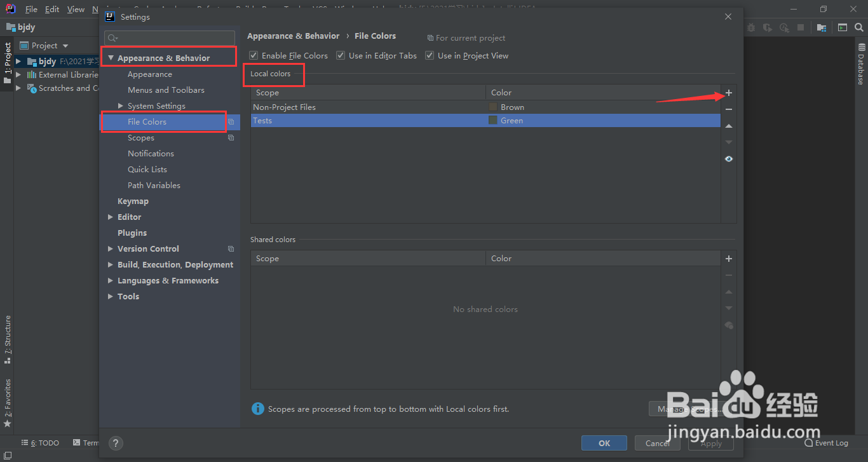Screen dimensions: 868x462
Task: Select Quick Lists settings page
Action: coord(147,170)
